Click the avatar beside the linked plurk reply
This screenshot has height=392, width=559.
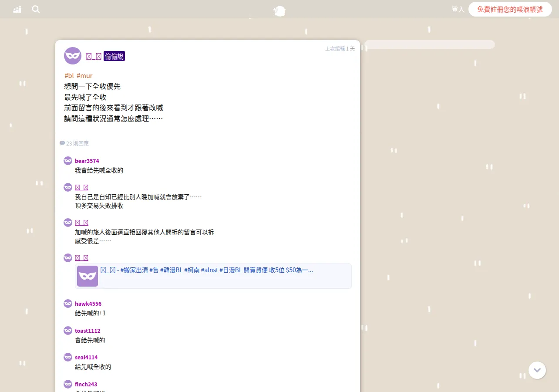coord(68,258)
